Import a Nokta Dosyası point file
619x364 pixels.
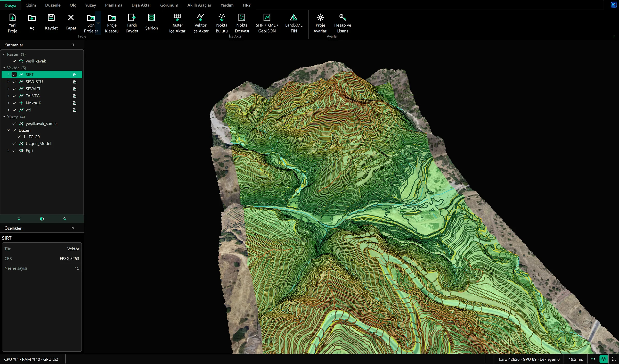(242, 23)
